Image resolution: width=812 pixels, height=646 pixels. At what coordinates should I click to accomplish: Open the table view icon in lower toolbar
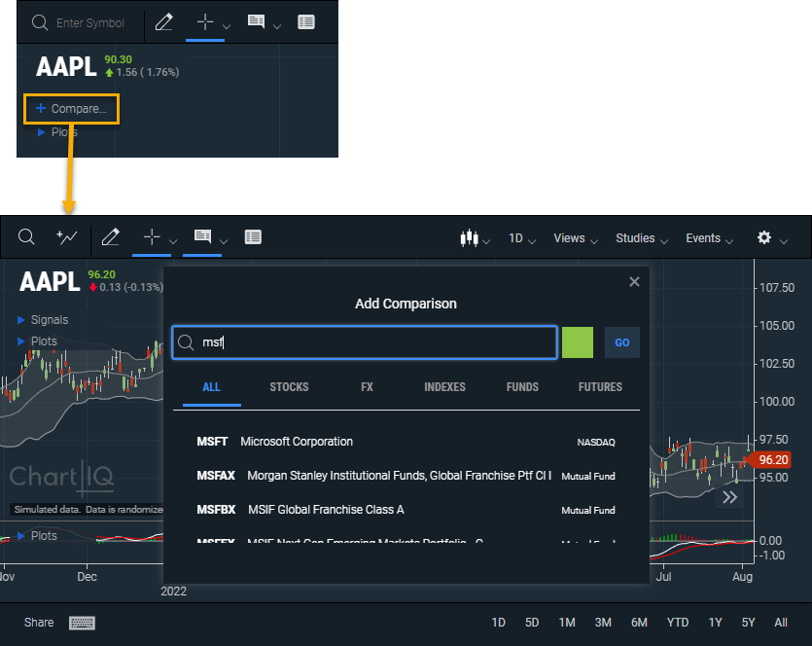(x=253, y=237)
